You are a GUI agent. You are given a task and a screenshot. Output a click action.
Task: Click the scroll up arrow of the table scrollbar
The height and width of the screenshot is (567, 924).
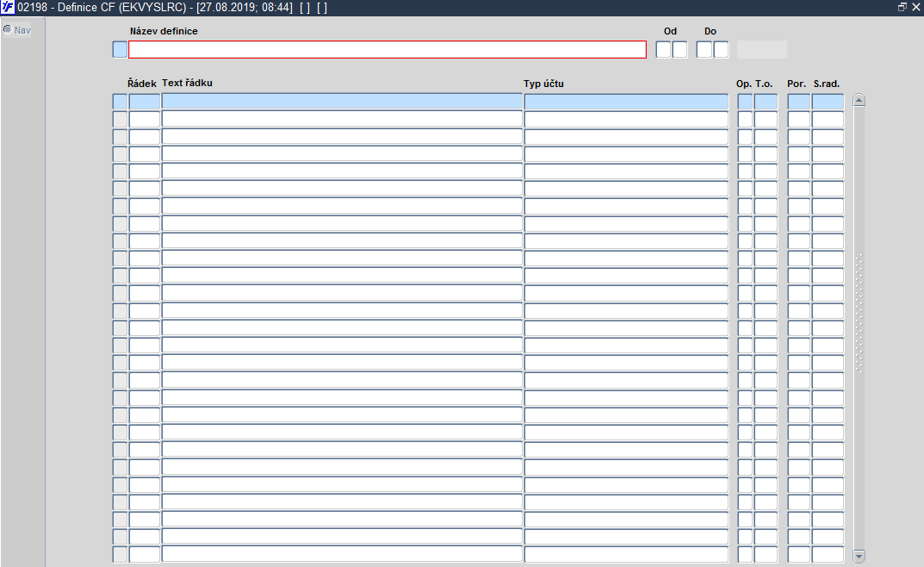pos(859,100)
